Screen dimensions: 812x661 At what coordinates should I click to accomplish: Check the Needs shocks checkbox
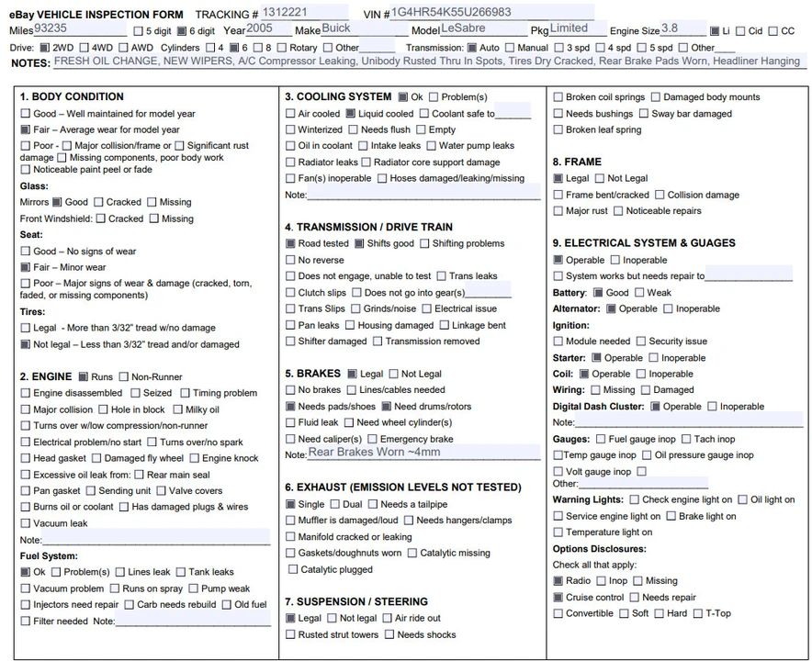point(389,634)
